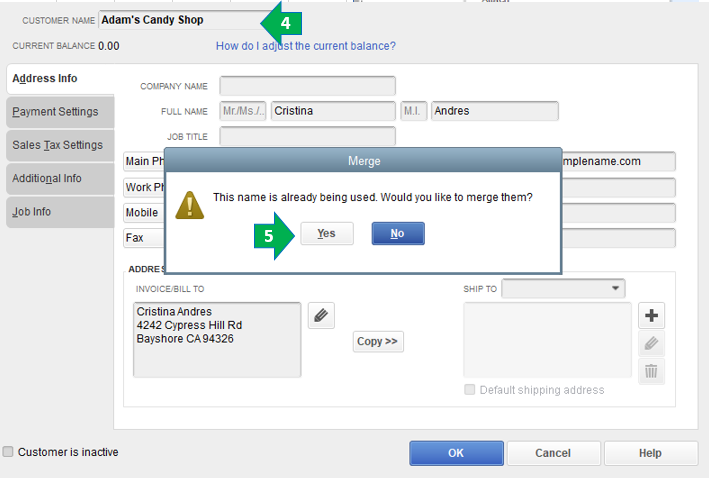Viewport: 709px width, 478px height.
Task: Confirm merge by clicking Yes
Action: coord(327,233)
